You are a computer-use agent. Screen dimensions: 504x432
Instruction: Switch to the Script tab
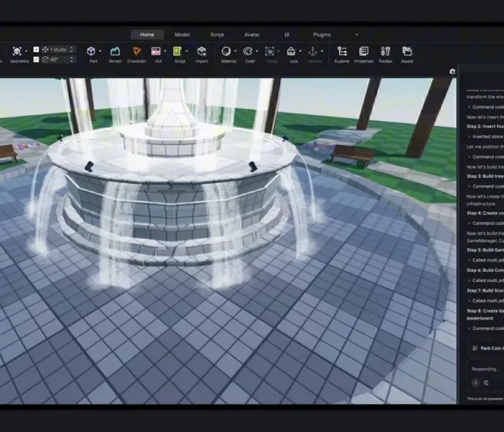point(217,35)
